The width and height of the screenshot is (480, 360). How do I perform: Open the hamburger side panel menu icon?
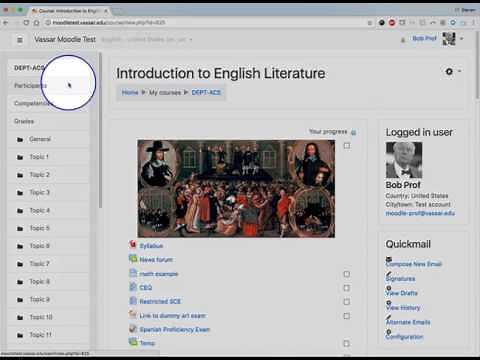pos(20,40)
